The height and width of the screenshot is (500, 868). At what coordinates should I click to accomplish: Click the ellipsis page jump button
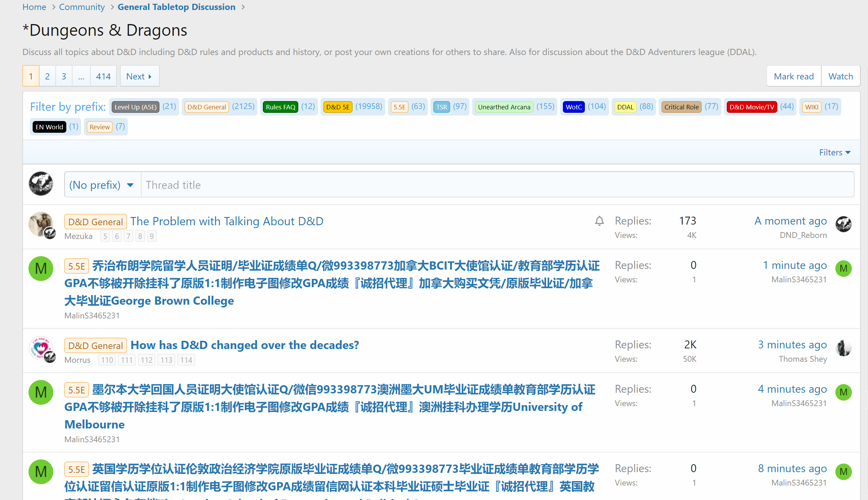click(x=81, y=76)
